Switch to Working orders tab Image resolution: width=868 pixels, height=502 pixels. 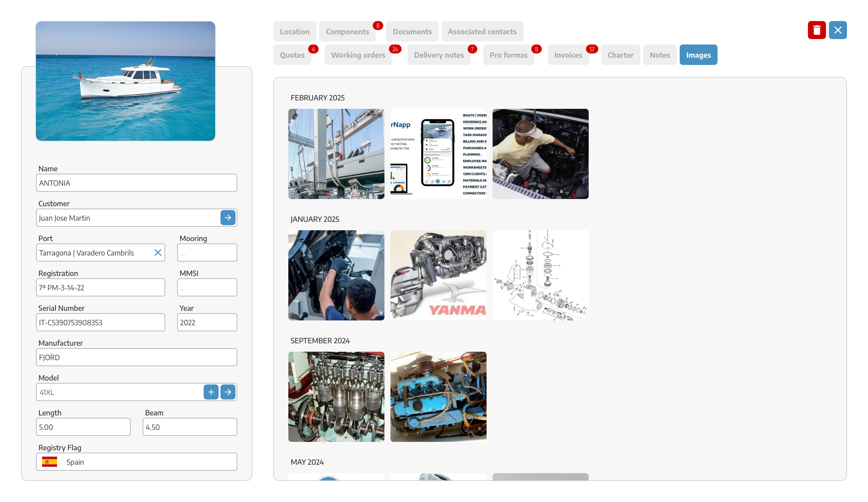(358, 55)
